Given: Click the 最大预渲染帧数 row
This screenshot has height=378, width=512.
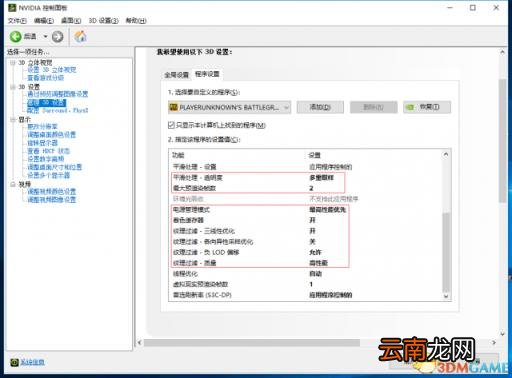Looking at the screenshot, I should tap(305, 188).
